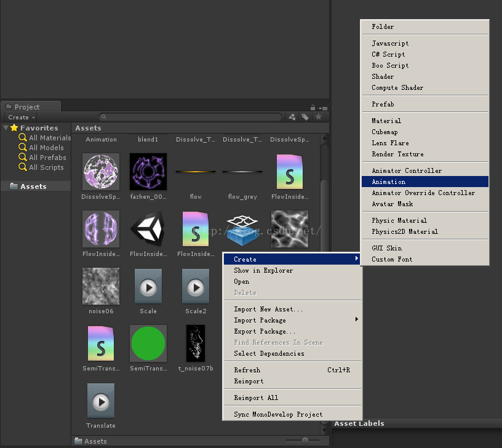Choose Export Package menu entry
This screenshot has height=448, width=502.
click(292, 331)
